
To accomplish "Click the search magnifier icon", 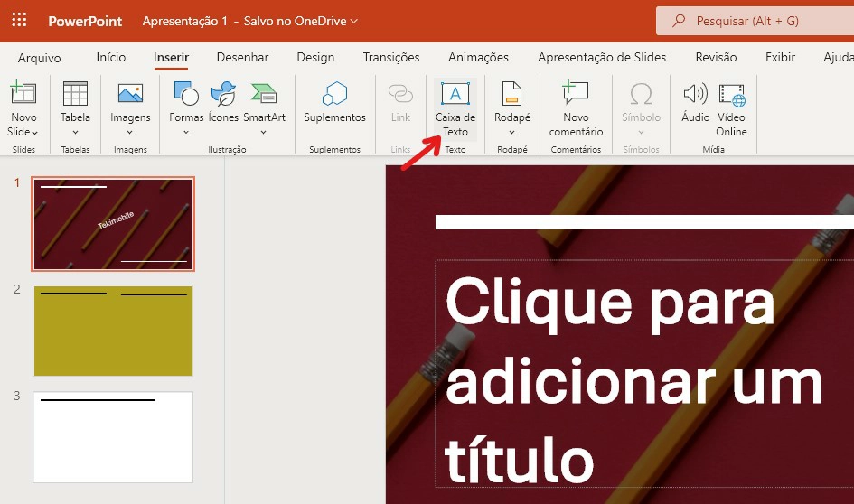I will [x=679, y=21].
